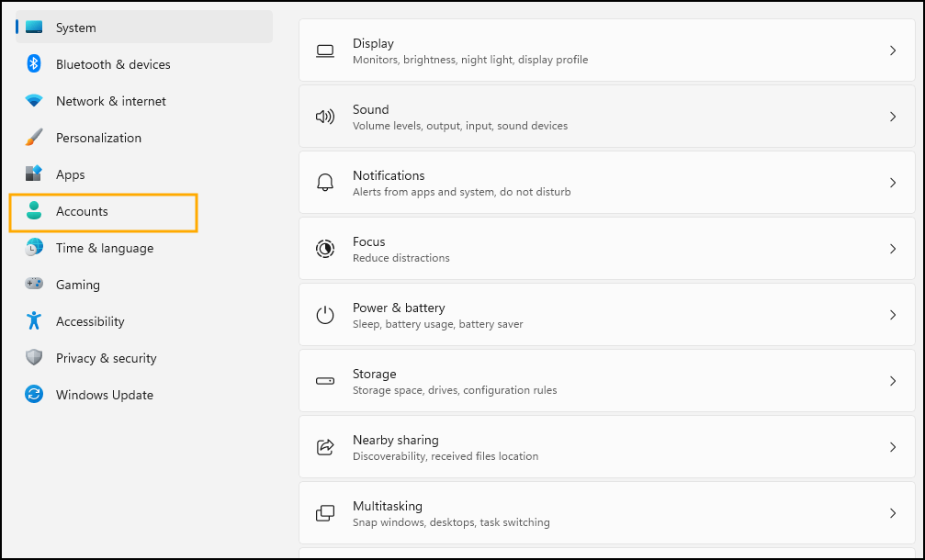Click the Personalization paintbrush icon

(x=34, y=138)
